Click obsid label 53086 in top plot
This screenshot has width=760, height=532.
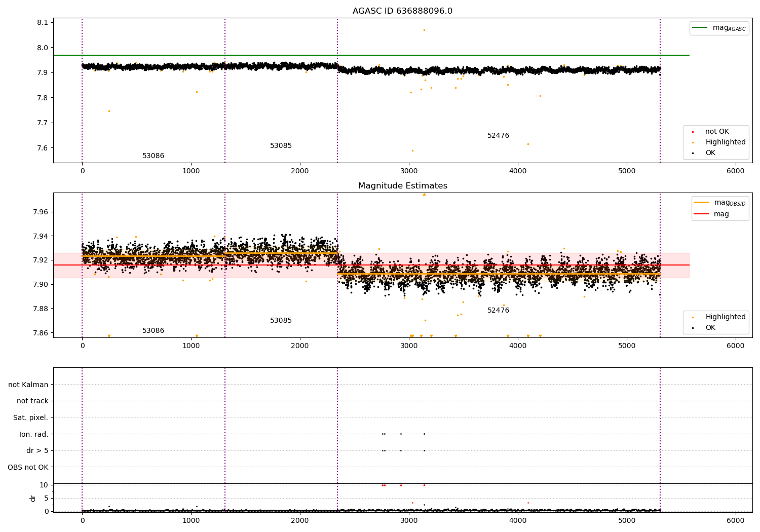[153, 156]
